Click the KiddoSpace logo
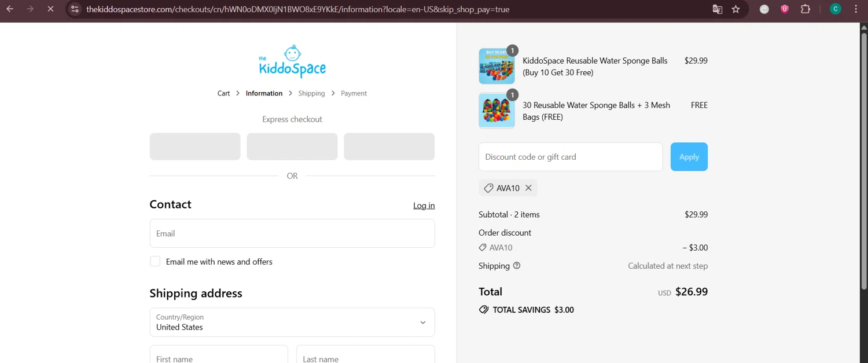868x363 pixels. (292, 61)
